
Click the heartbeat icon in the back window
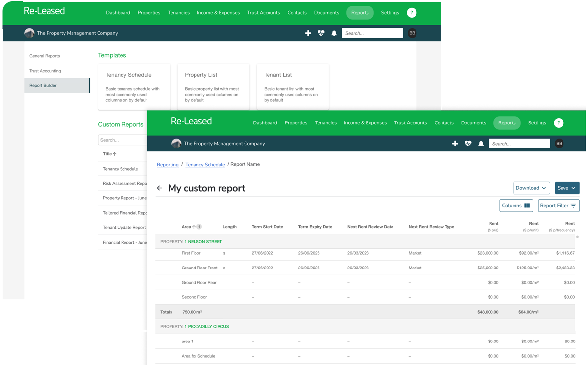(x=321, y=33)
